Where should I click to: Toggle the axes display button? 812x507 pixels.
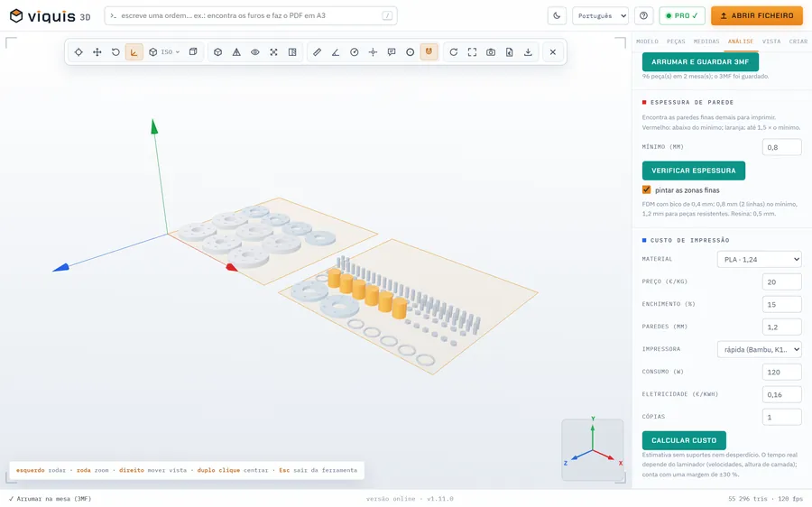point(134,52)
